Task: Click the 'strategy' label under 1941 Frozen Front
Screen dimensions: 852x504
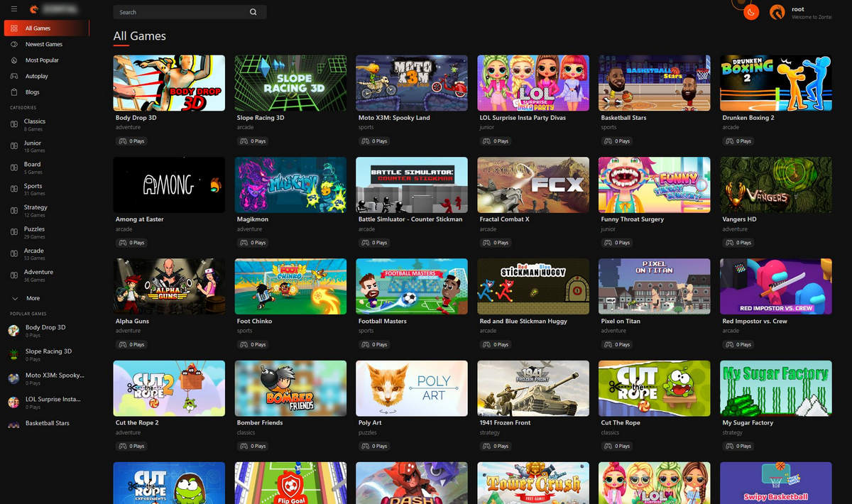Action: pos(490,432)
